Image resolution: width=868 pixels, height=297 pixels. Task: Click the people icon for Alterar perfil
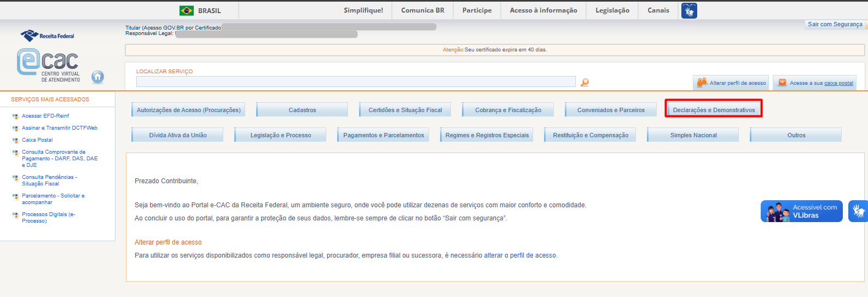pos(702,82)
